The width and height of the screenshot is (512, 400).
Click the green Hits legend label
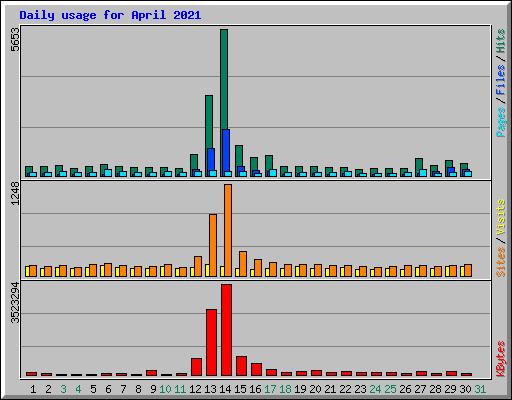pos(500,41)
